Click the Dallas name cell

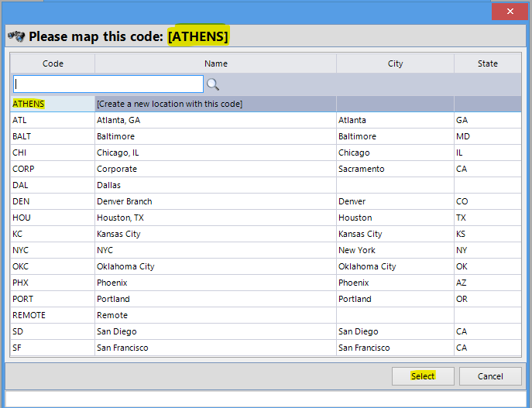point(216,185)
